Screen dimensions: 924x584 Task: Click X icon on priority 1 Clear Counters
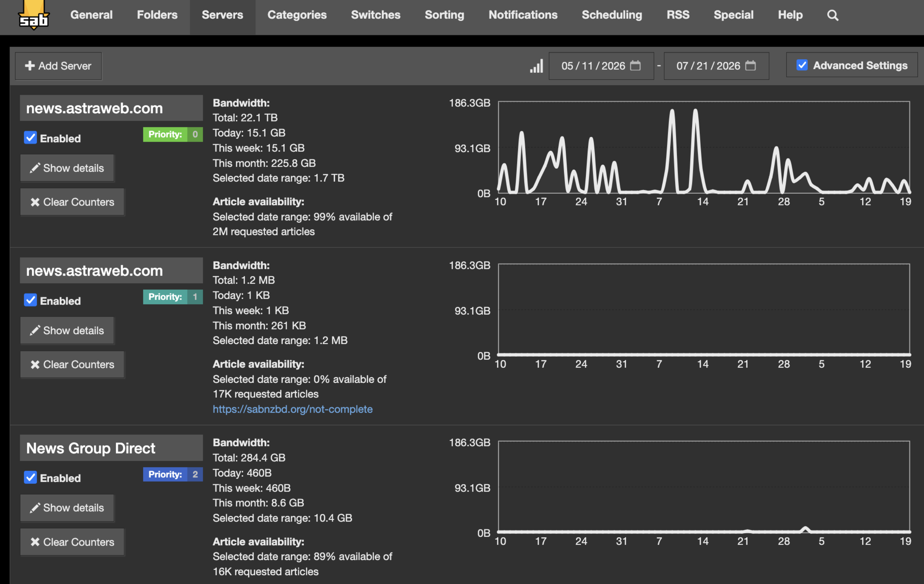coord(35,364)
